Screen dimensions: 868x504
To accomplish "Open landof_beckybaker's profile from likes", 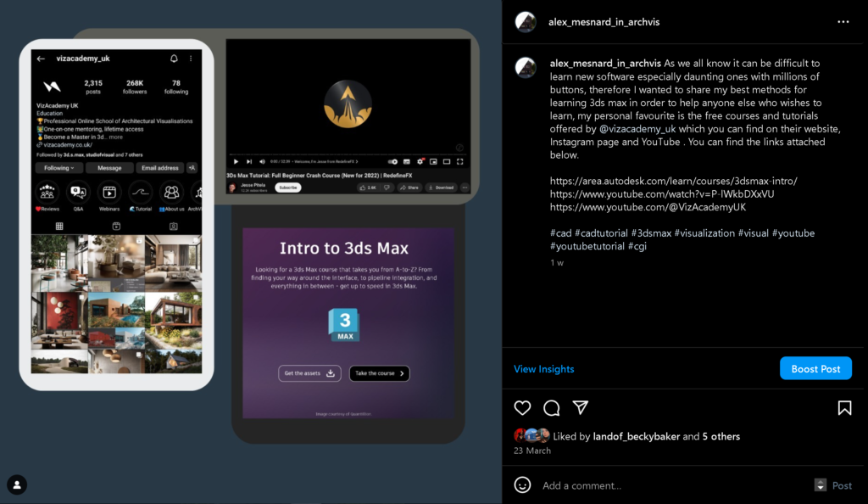I will [636, 436].
